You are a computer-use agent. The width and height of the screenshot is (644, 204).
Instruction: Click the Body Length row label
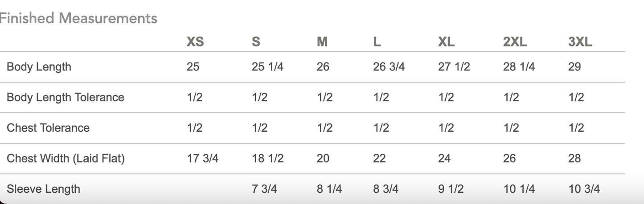[x=39, y=67]
